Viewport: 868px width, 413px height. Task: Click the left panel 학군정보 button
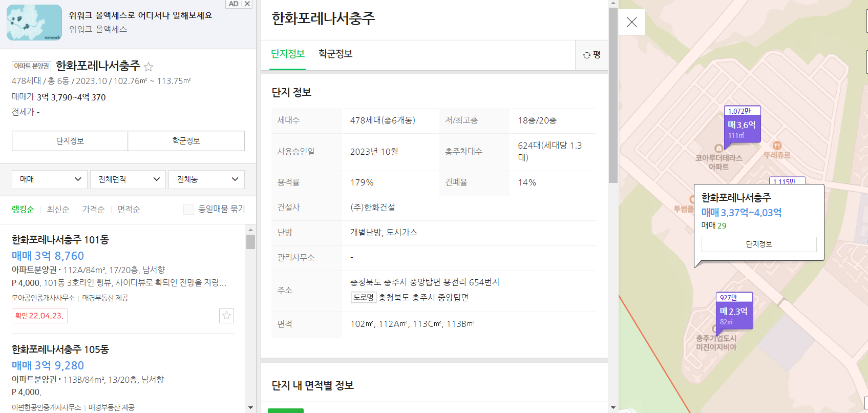tap(186, 141)
